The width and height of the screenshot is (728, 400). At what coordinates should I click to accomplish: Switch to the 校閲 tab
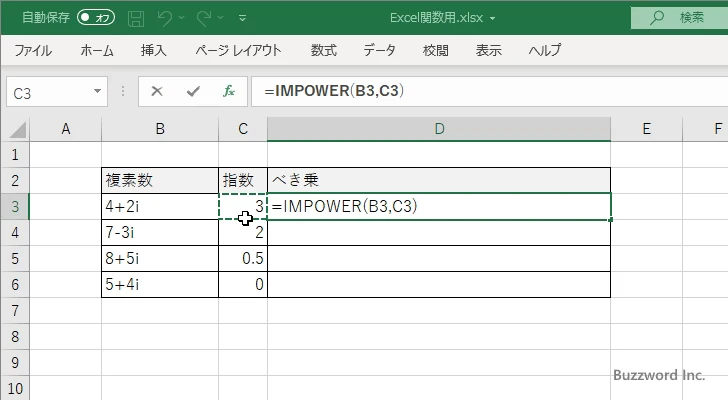pos(436,50)
